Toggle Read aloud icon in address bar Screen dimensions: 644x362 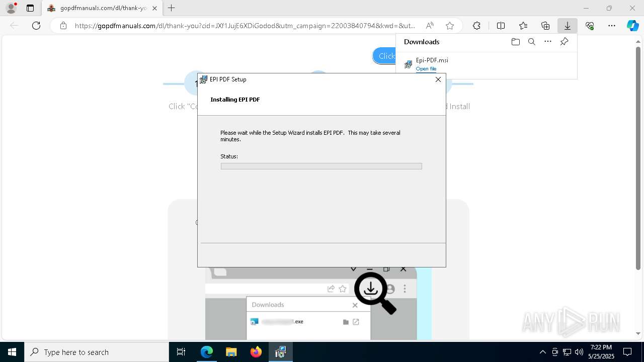pyautogui.click(x=430, y=26)
